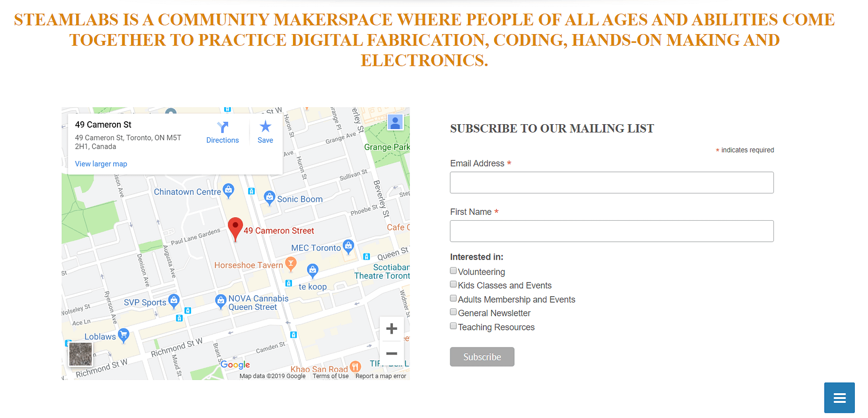
Task: Click the red 49 Cameron Street pin
Action: 235,228
